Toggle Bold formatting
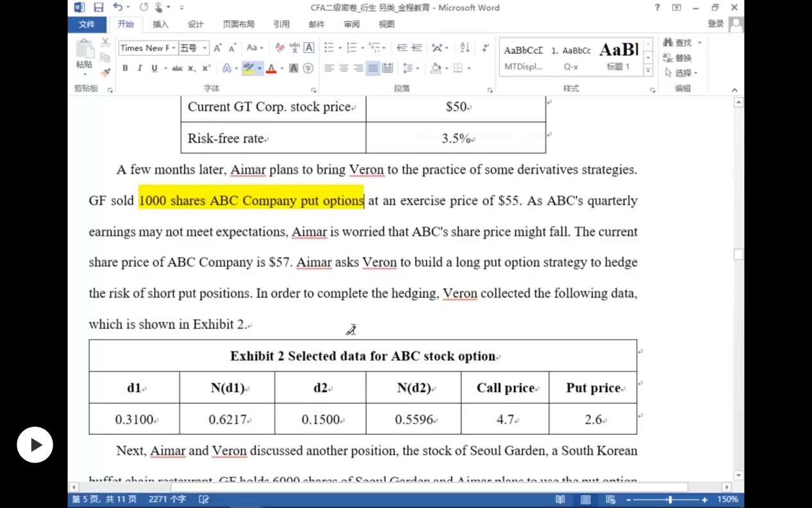Image resolution: width=812 pixels, height=508 pixels. point(125,68)
